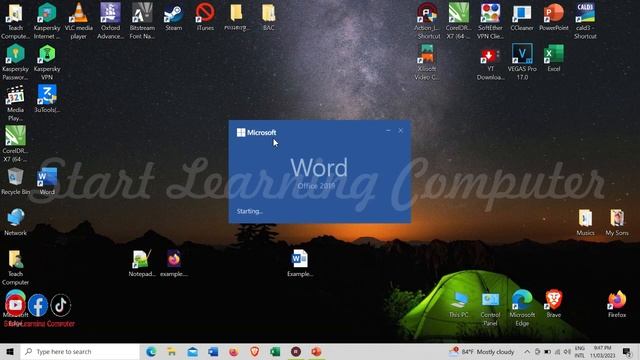This screenshot has width=640, height=360.
Task: Open My Sons folder icon
Action: click(617, 222)
